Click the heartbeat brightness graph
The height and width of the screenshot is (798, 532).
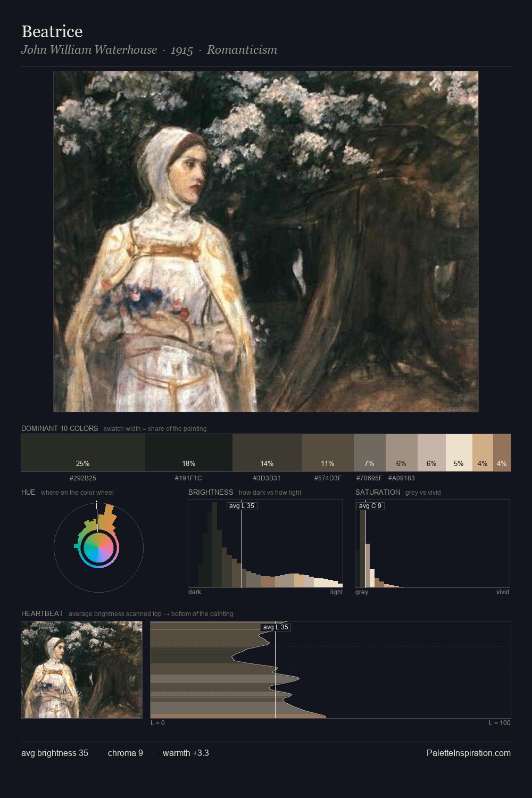point(330,670)
